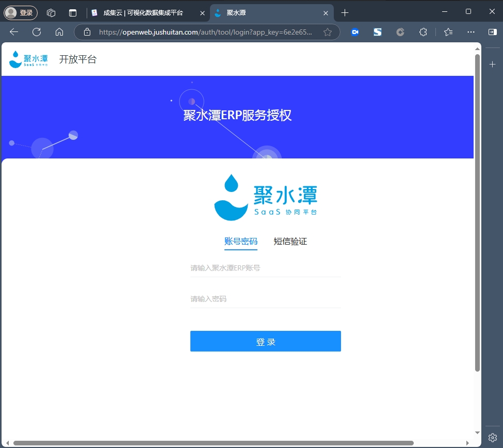Screen dimensions: 503x448
Task: Click the scroll down arrow
Action: [x=477, y=433]
